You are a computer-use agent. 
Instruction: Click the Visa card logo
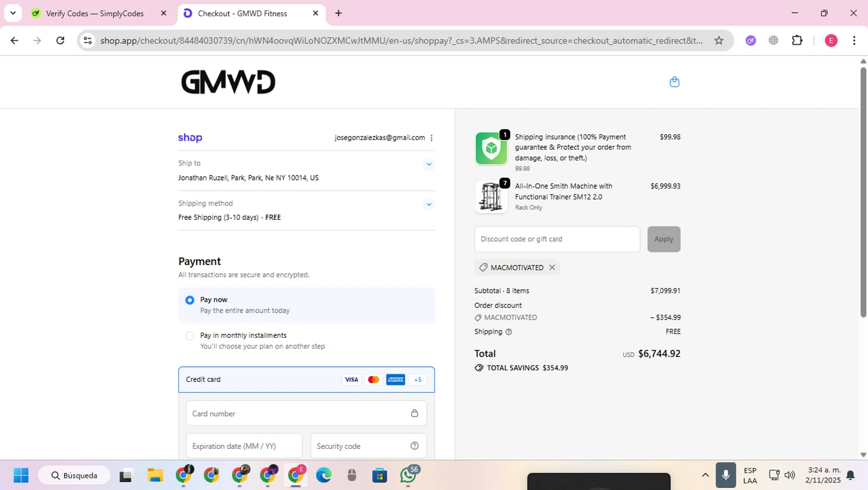pos(351,380)
